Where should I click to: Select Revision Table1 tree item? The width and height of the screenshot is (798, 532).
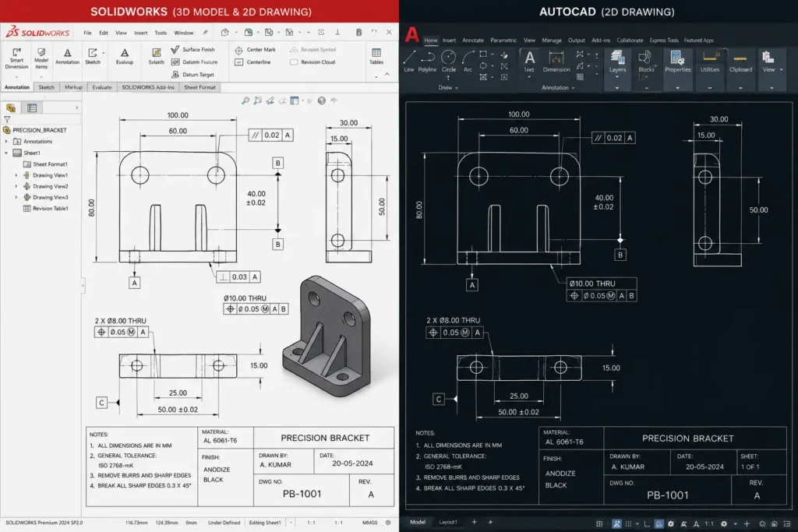(45, 209)
